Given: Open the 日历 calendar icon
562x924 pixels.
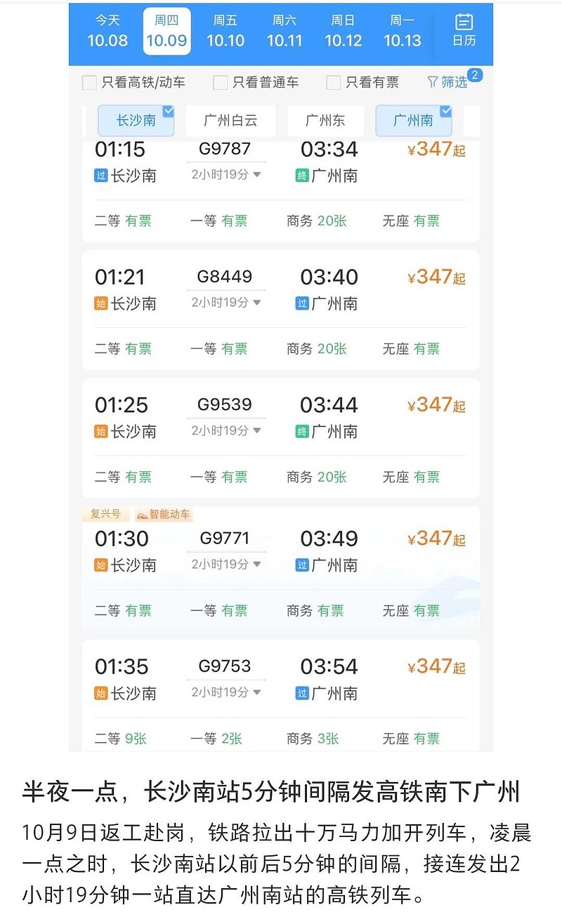Looking at the screenshot, I should pos(464,30).
